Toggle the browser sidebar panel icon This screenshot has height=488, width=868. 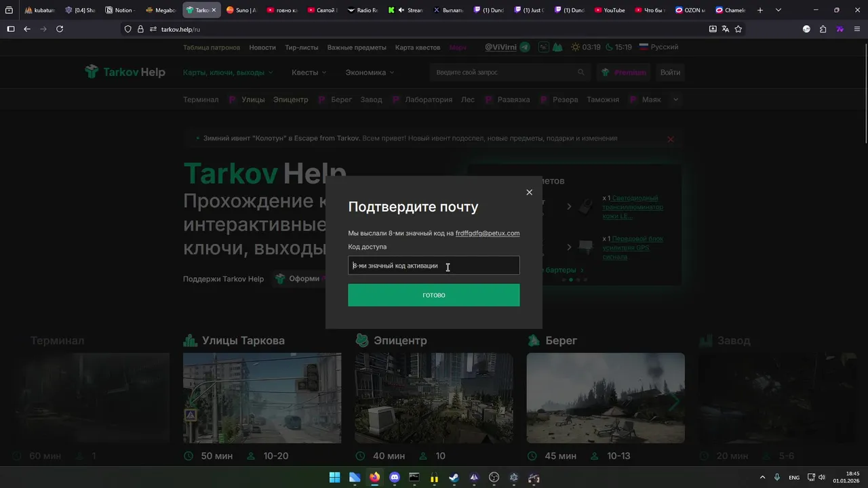point(10,29)
